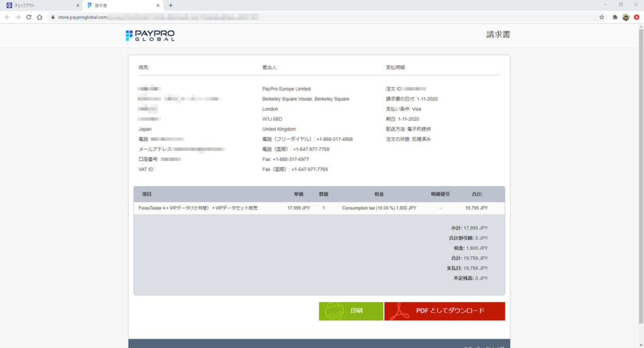644x348 pixels.
Task: Close the 請求書 tab
Action: coord(158,5)
